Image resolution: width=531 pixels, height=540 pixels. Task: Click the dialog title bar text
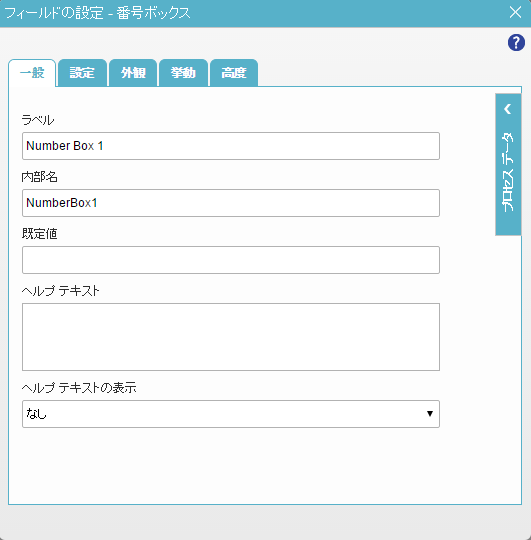(97, 13)
